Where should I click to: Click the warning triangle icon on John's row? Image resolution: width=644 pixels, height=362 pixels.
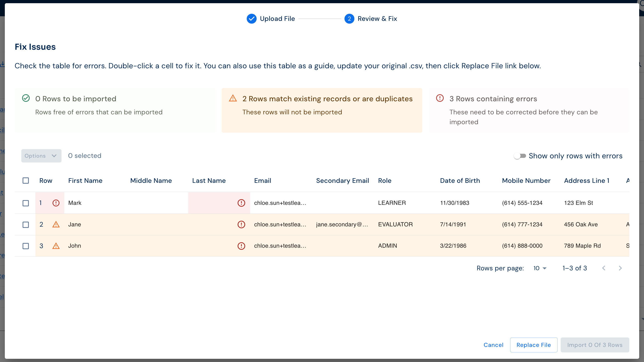[x=56, y=246]
